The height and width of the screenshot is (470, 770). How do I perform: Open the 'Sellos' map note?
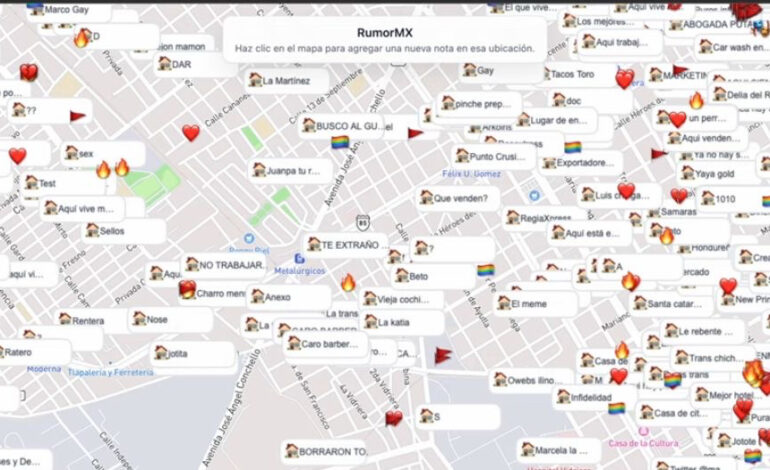124,231
